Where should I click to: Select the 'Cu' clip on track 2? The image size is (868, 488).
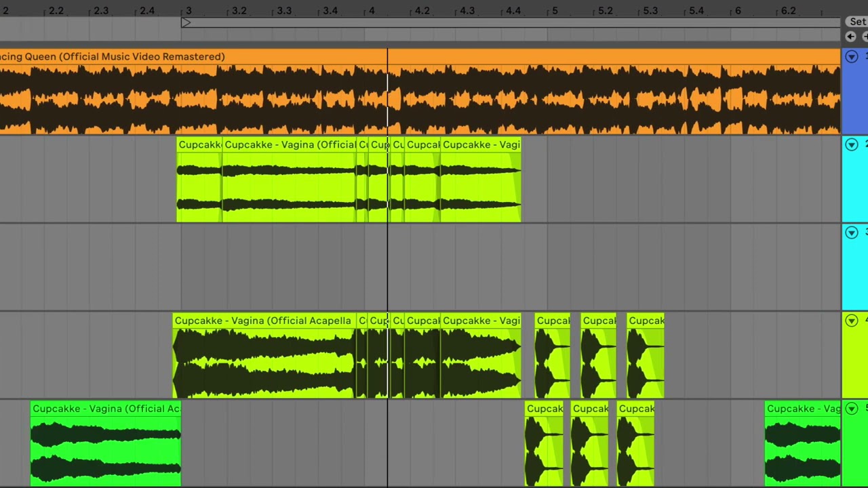coord(397,179)
